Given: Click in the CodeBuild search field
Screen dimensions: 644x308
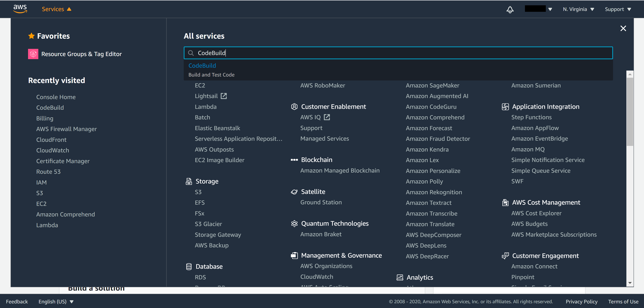Looking at the screenshot, I should coord(398,53).
